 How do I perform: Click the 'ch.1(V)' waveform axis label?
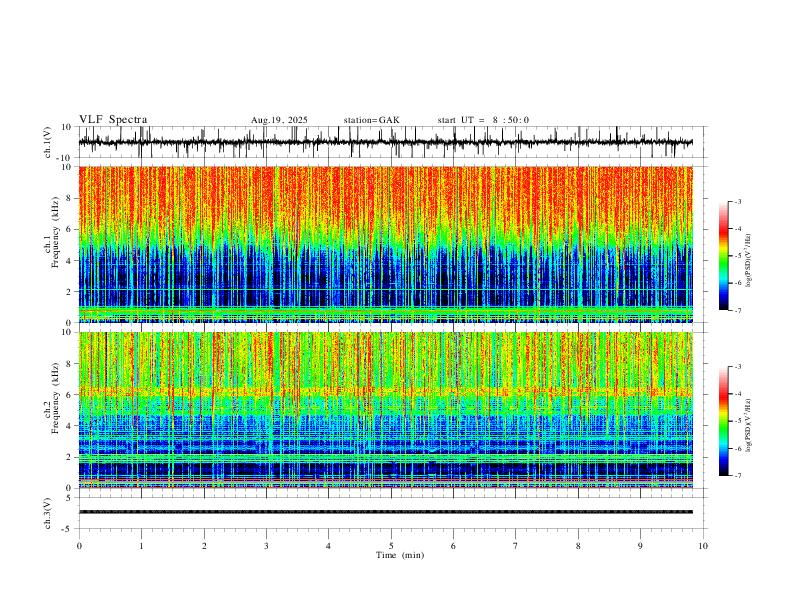[48, 142]
